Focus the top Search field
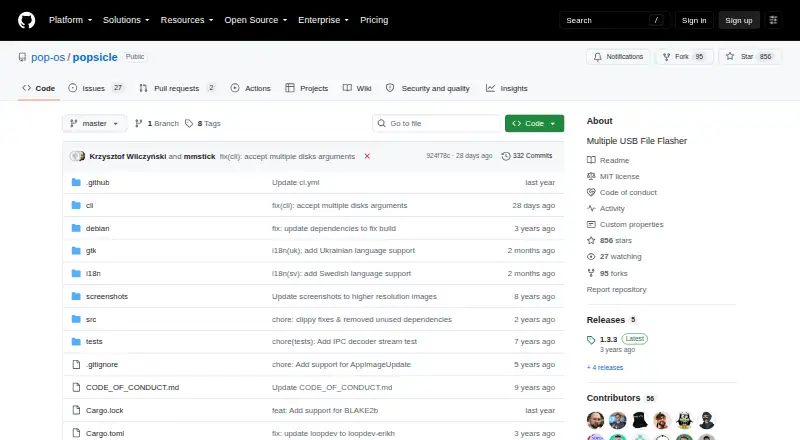Viewport: 800px width, 440px height. click(614, 20)
